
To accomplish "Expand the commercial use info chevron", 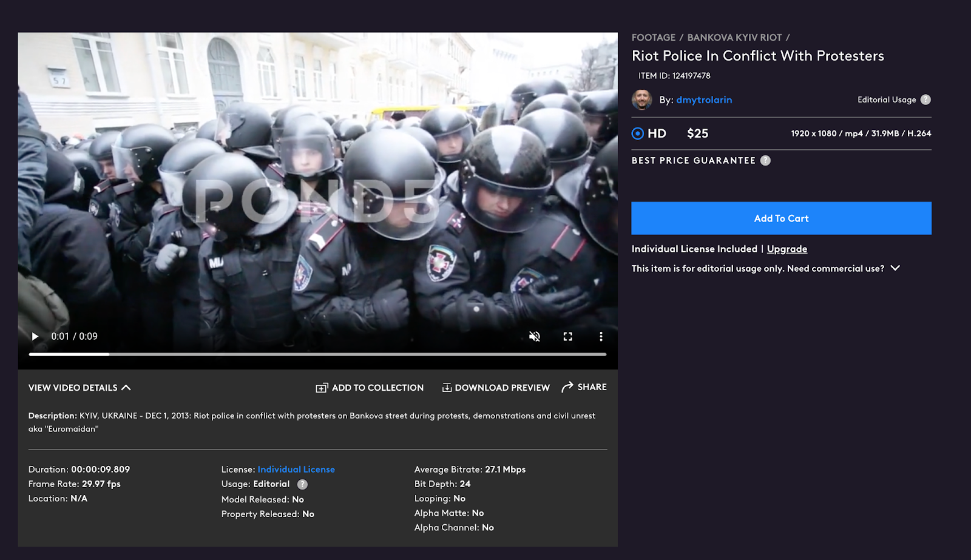I will 895,268.
